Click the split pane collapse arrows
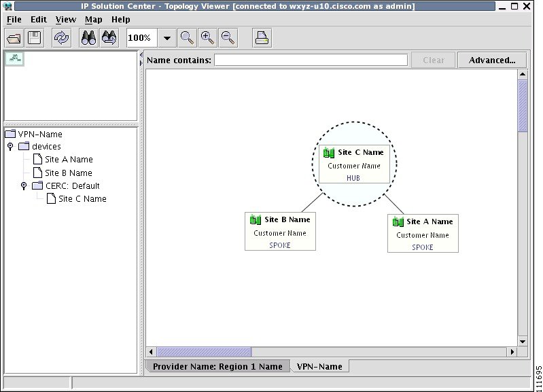 [x=141, y=59]
